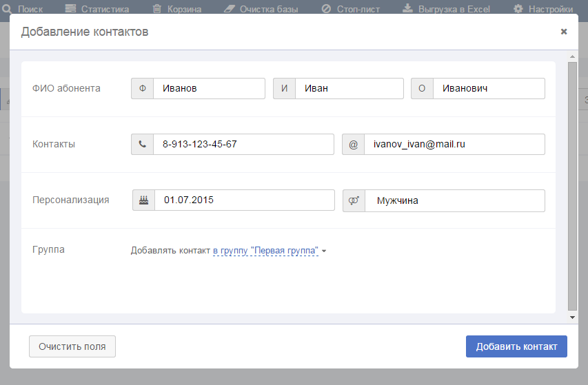The height and width of the screenshot is (385, 588).
Task: Click the Корзина trash bin icon
Action: tap(157, 8)
